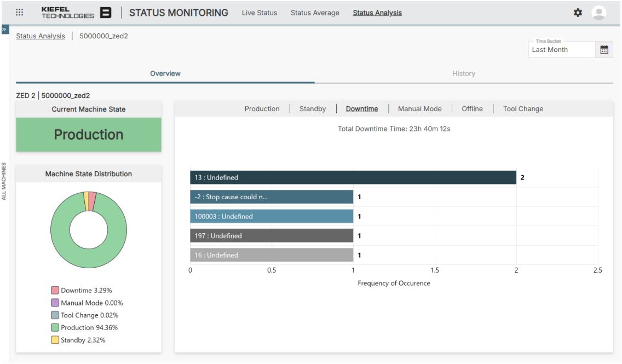The width and height of the screenshot is (622, 364).
Task: Toggle Standby legend color swatch
Action: coord(55,340)
